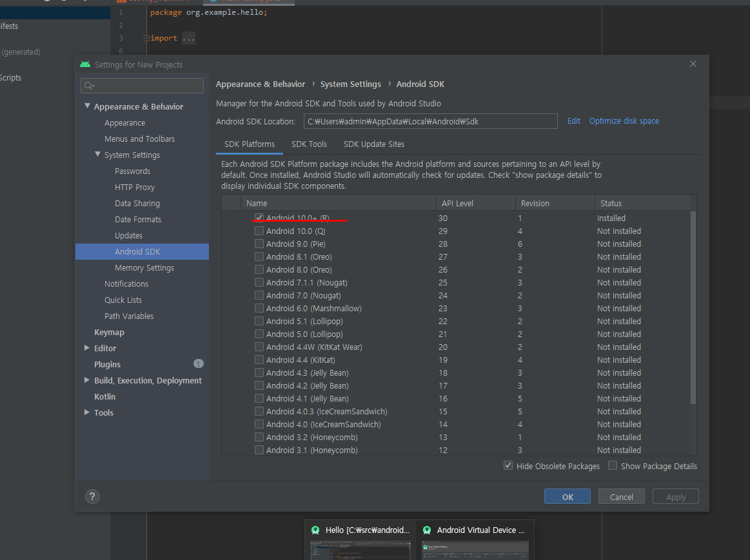Check the Android 10.0 (Q) checkbox
Screen dimensions: 750x560
tap(259, 231)
